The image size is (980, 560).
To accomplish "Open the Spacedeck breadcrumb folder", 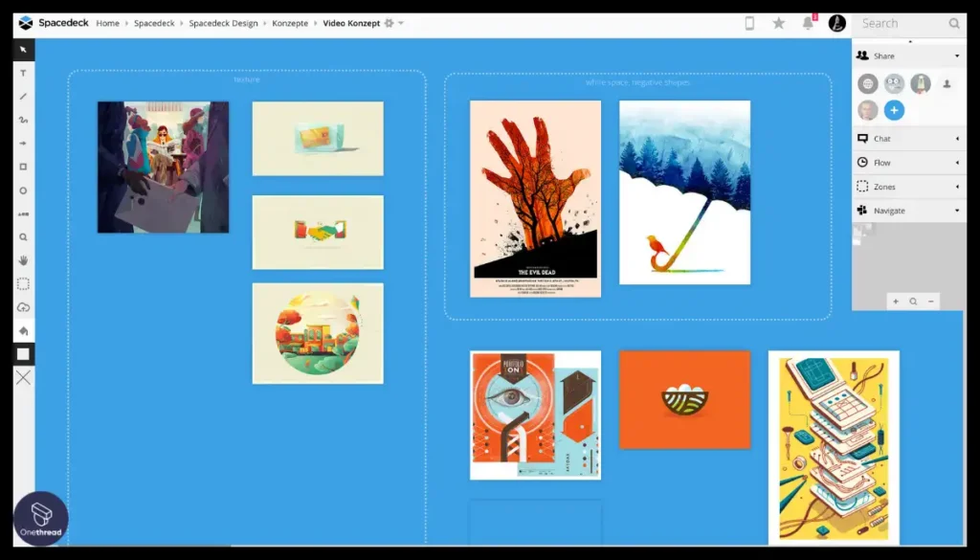I will [x=154, y=23].
